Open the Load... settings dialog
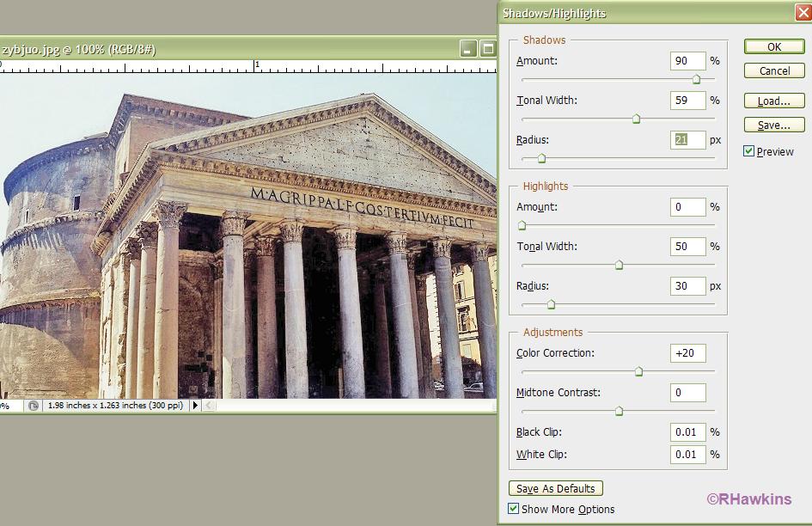 pyautogui.click(x=772, y=100)
